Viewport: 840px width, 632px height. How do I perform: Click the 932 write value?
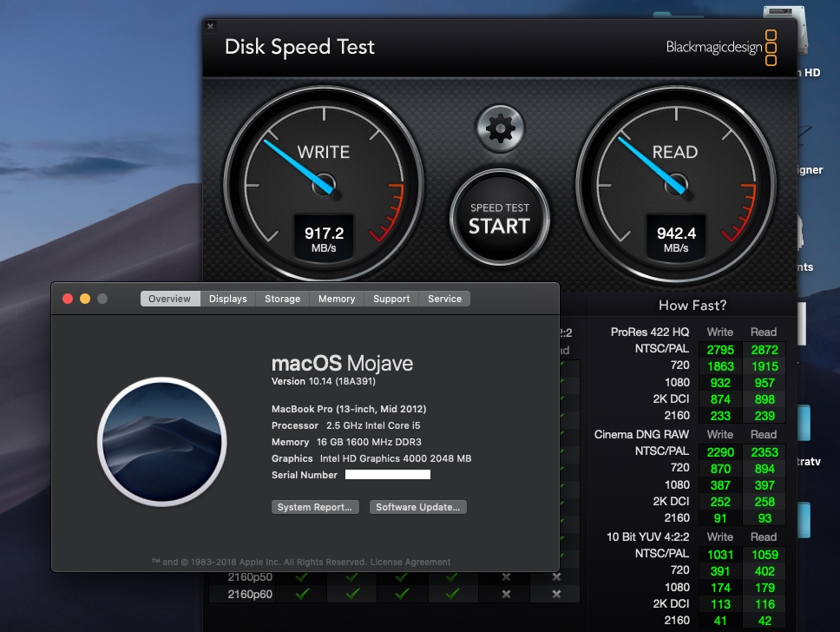coord(720,383)
